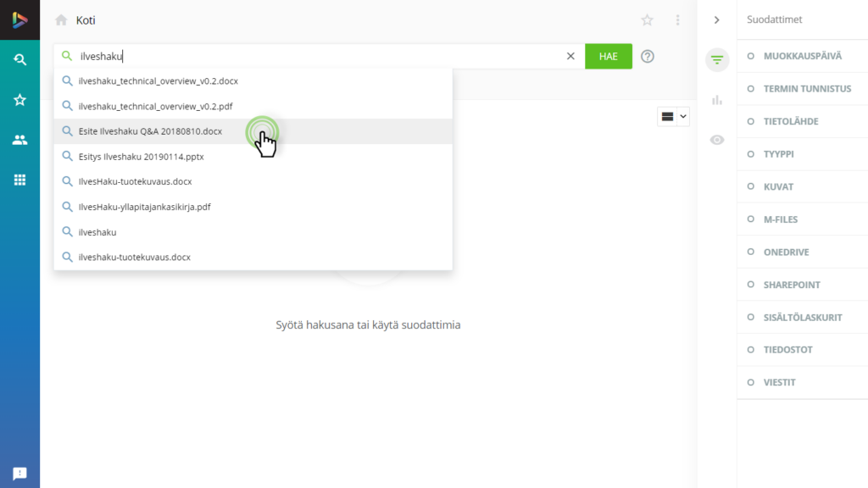Select the plain ilveshaku suggestion

(x=253, y=232)
